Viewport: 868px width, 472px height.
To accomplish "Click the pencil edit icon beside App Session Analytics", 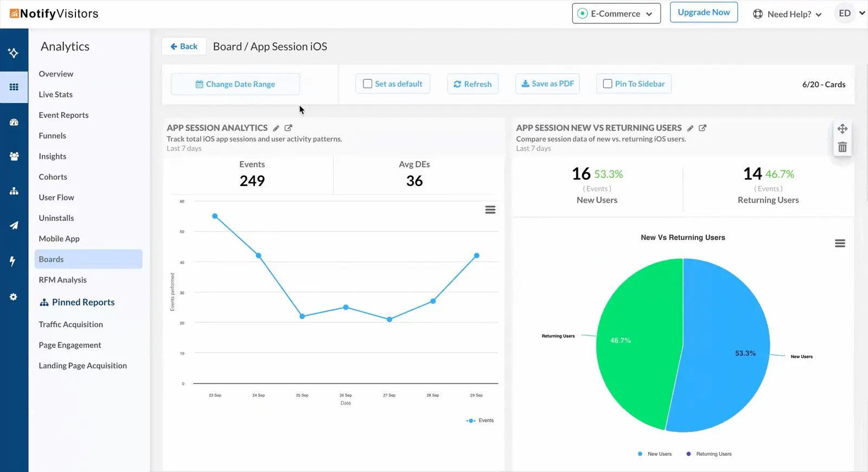I will pyautogui.click(x=276, y=129).
